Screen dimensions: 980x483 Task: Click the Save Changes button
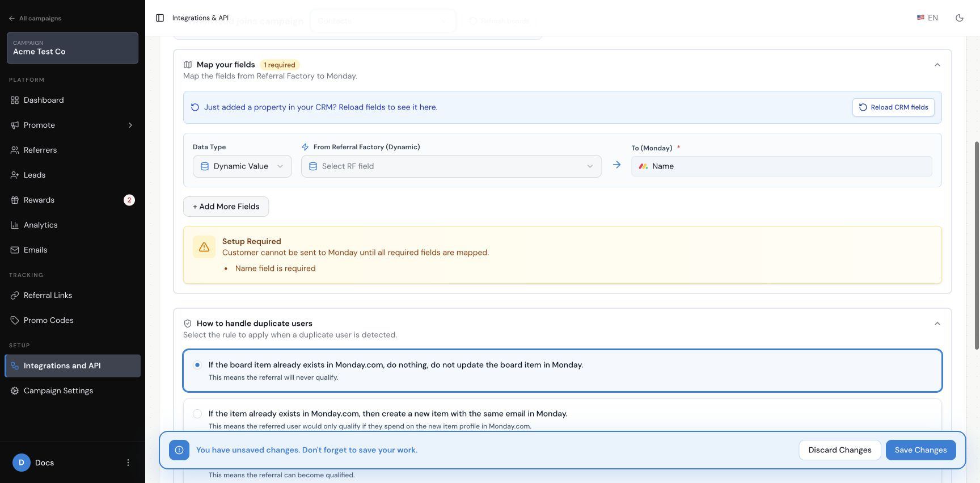[x=921, y=450]
